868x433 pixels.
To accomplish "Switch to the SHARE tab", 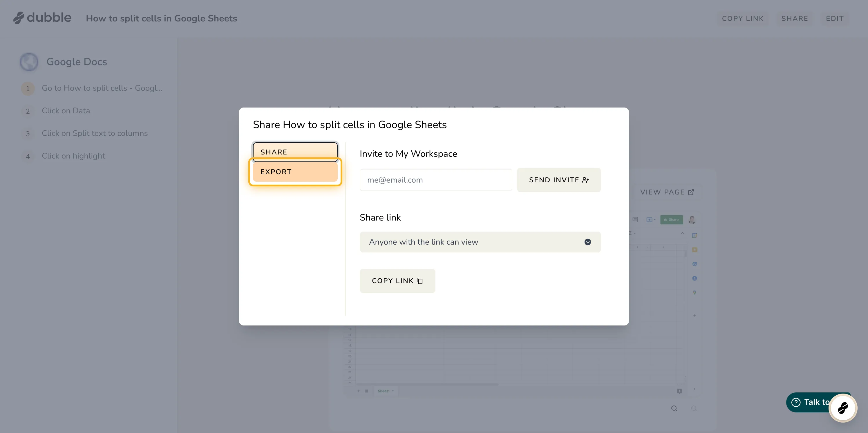I will [x=295, y=152].
